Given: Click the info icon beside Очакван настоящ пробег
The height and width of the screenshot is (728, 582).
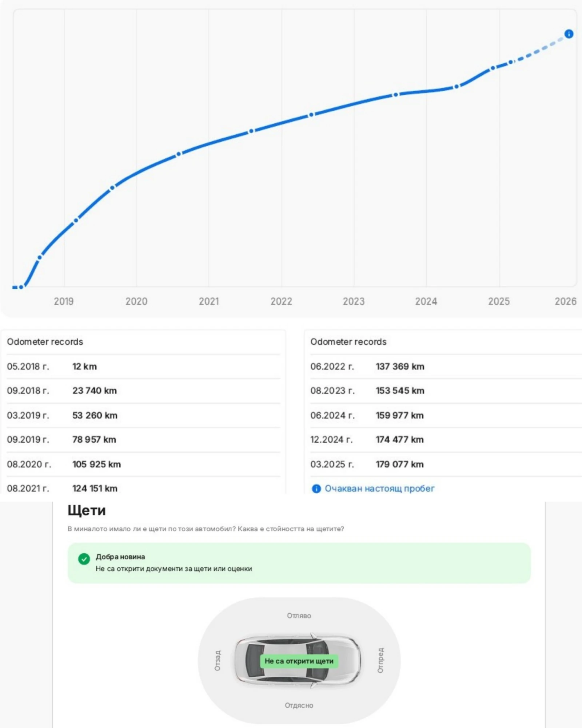Looking at the screenshot, I should point(316,488).
